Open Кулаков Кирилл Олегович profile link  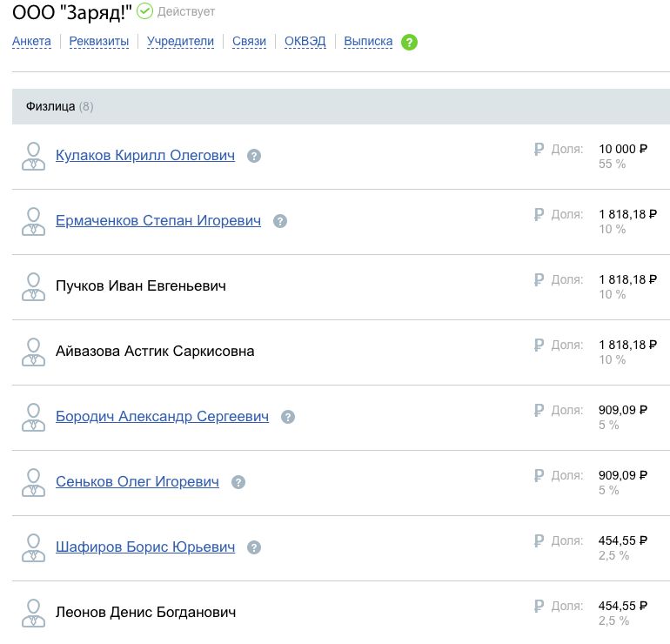(x=145, y=156)
